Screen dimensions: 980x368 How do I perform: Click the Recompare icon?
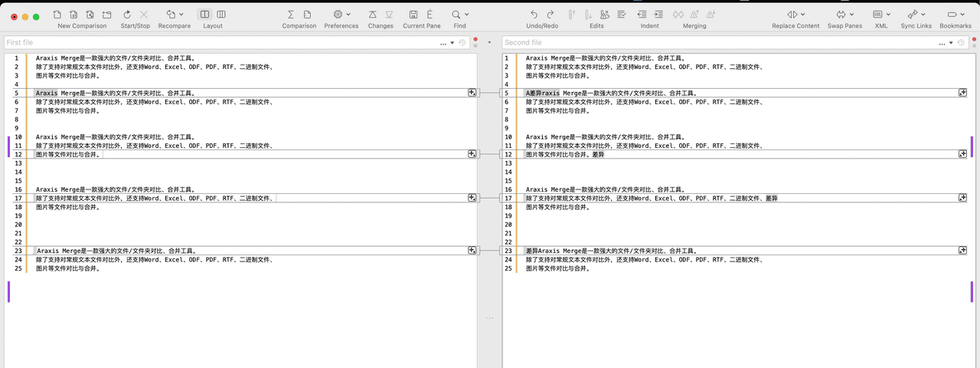(171, 15)
